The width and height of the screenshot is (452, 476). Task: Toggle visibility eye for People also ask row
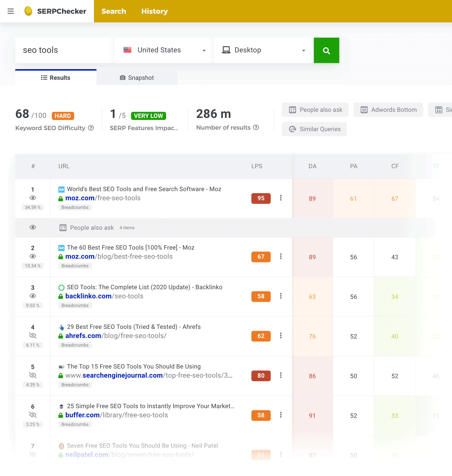coord(33,227)
